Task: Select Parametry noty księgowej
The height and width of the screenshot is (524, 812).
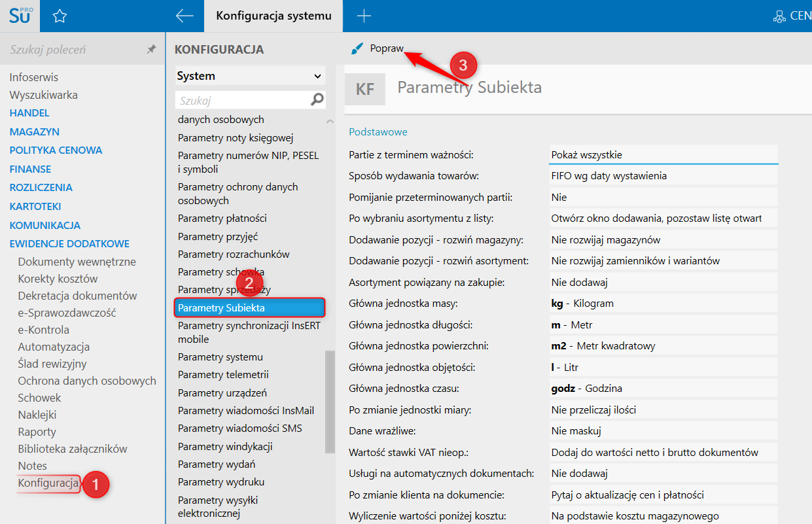Action: 236,137
